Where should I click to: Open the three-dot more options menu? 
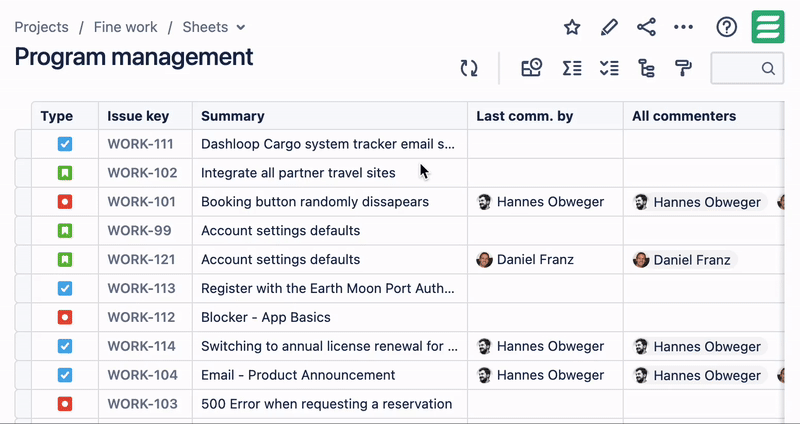pos(684,27)
